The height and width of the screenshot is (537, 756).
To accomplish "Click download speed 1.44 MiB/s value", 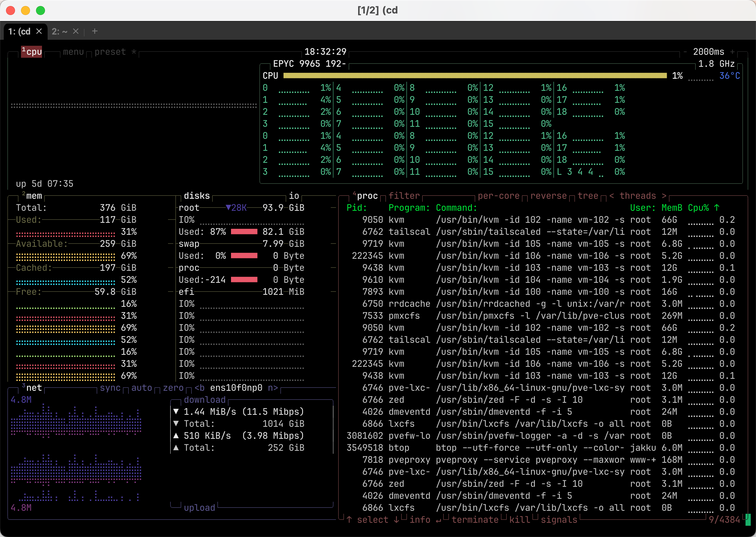I will [x=210, y=412].
